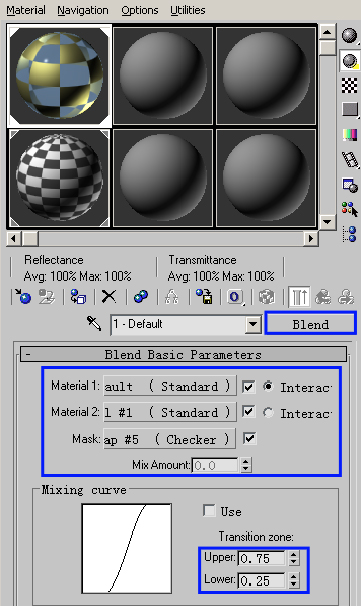Screen dimensions: 361x606
Task: Click sample slots scroll up arrow
Action: 327,32
